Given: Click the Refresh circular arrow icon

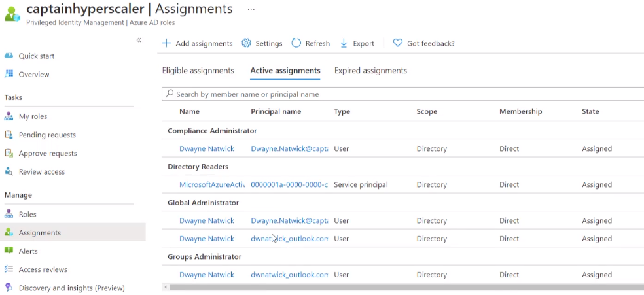Looking at the screenshot, I should (x=296, y=43).
